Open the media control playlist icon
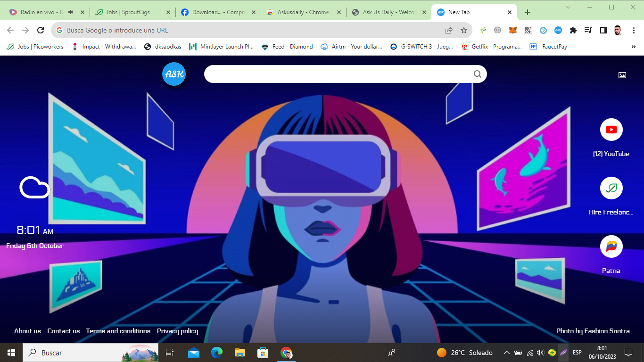The width and height of the screenshot is (644, 362). pos(588,30)
